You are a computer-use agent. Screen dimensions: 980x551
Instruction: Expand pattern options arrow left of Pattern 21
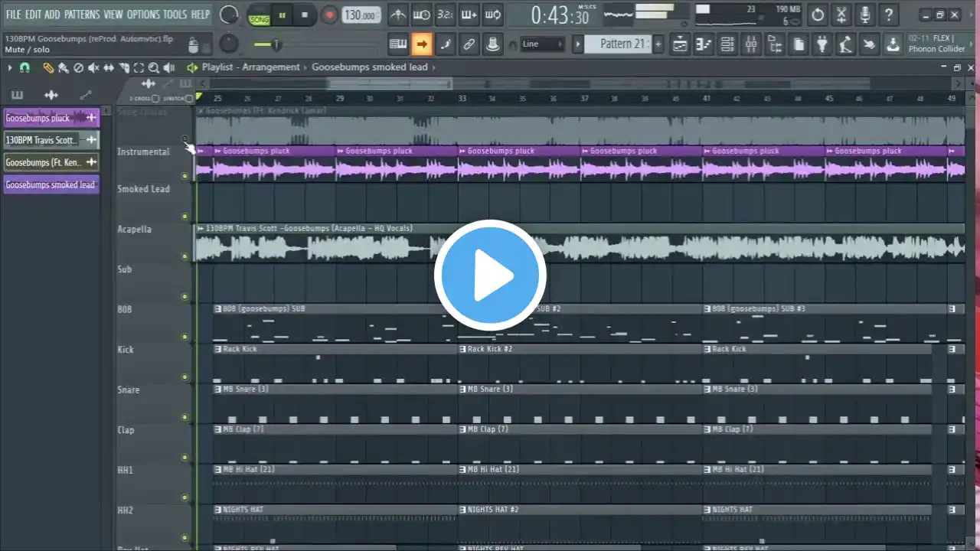click(x=579, y=44)
